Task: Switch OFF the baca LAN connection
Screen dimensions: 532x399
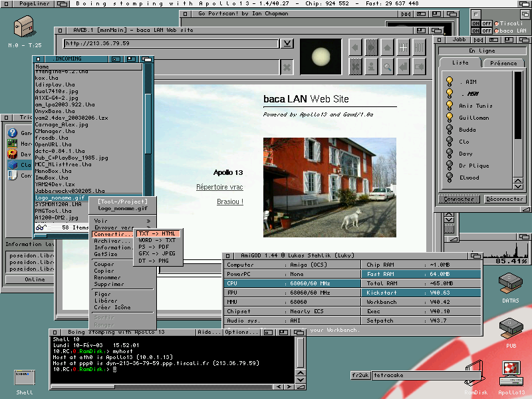Action: click(x=485, y=31)
